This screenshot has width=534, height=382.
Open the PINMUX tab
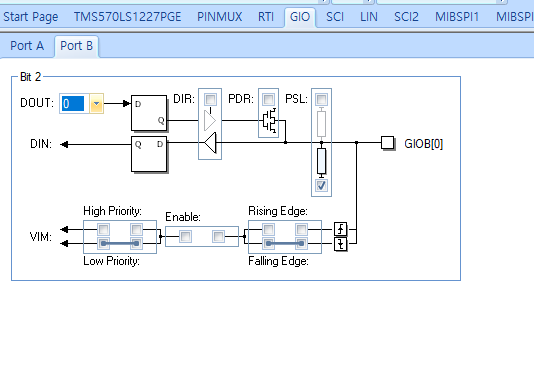click(x=220, y=17)
